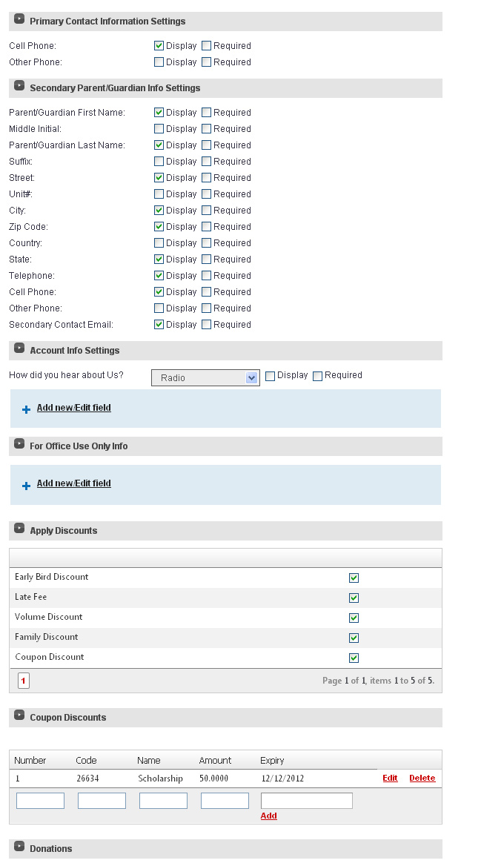Image resolution: width=504 pixels, height=866 pixels.
Task: Click plus icon under Account Info Settings
Action: [26, 410]
